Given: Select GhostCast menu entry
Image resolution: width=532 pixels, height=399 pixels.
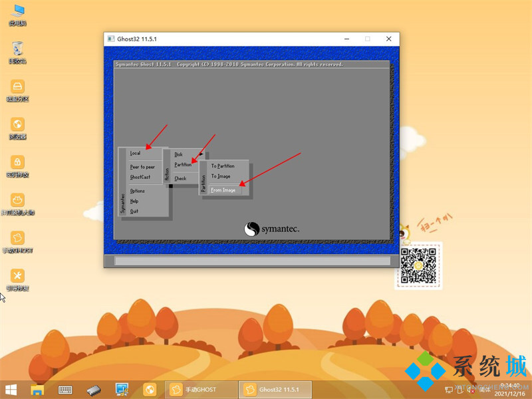Looking at the screenshot, I should [140, 177].
